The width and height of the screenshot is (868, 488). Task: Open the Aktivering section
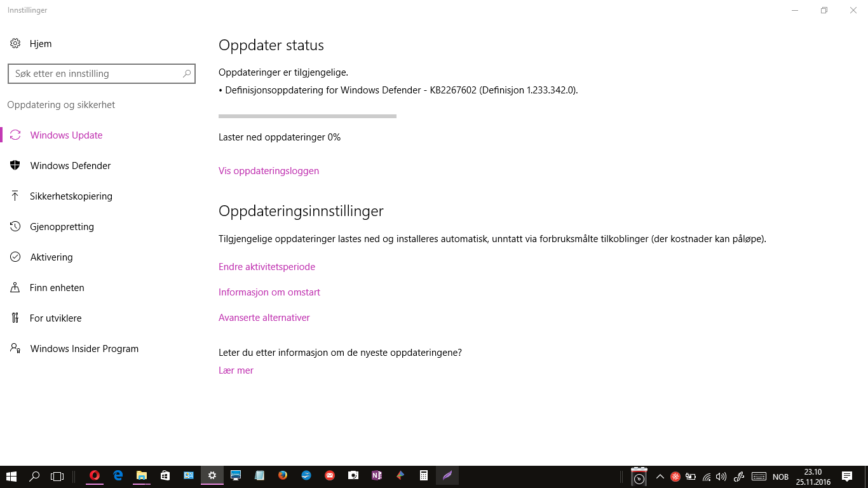pyautogui.click(x=102, y=257)
